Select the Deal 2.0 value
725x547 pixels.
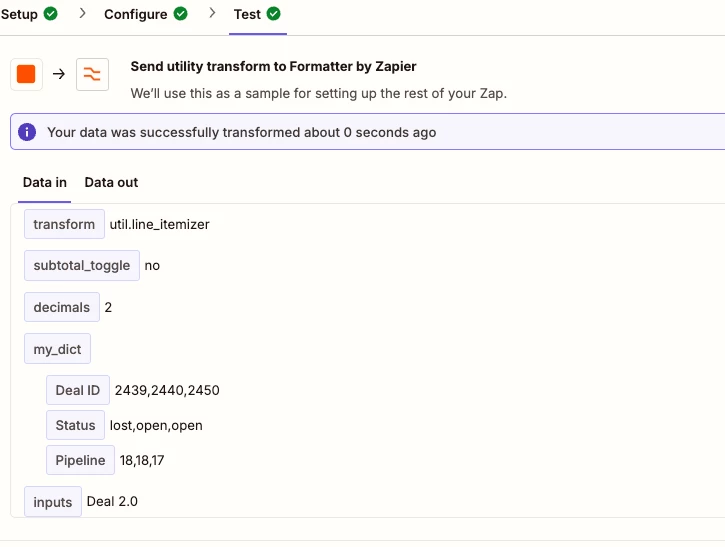coord(112,502)
